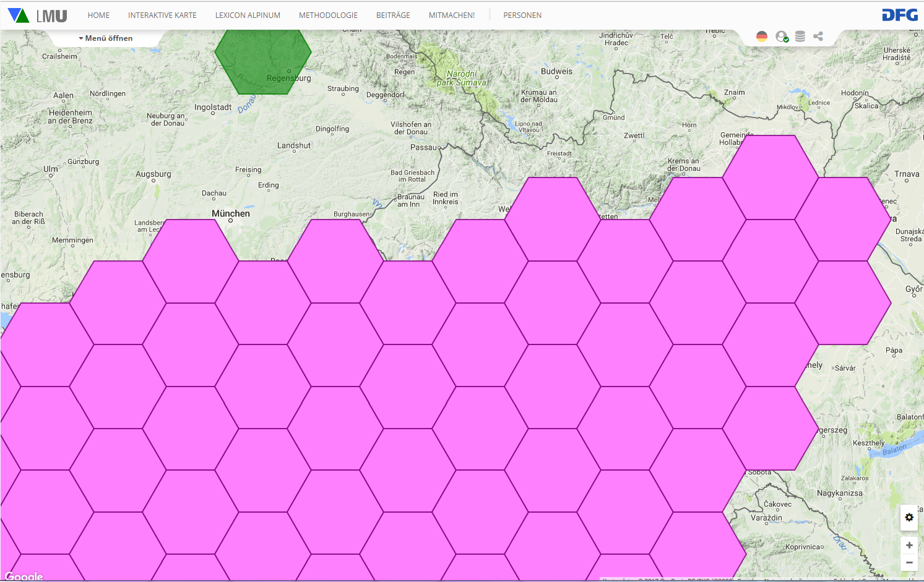The width and height of the screenshot is (924, 582).
Task: Open the PERSONEN page link
Action: click(x=522, y=15)
